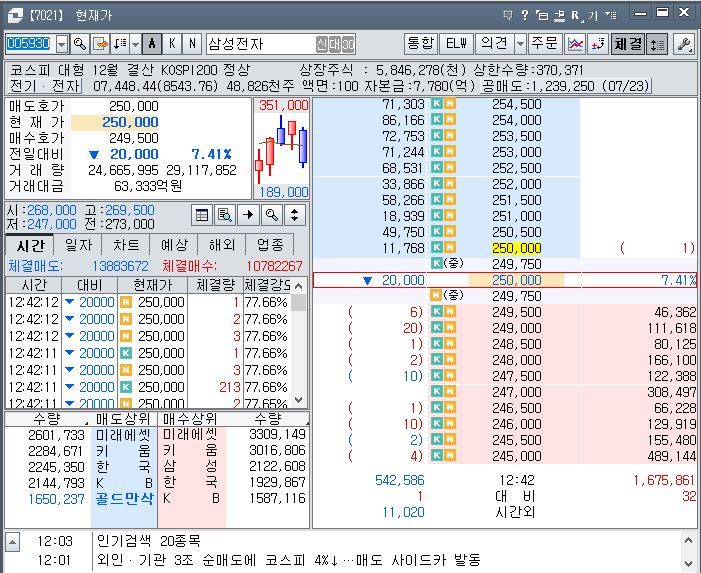Click the document search icon near tabs
This screenshot has width=701, height=573.
(x=225, y=215)
